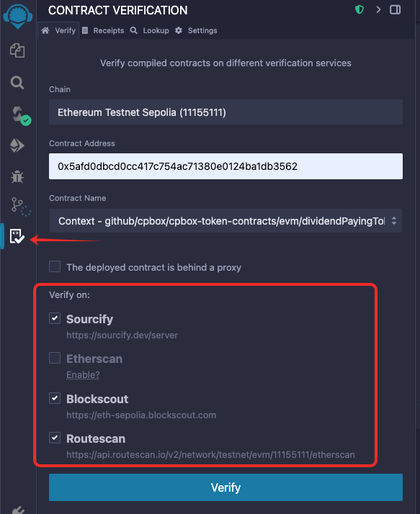Click the blue Verify button
The height and width of the screenshot is (514, 420).
coord(225,487)
